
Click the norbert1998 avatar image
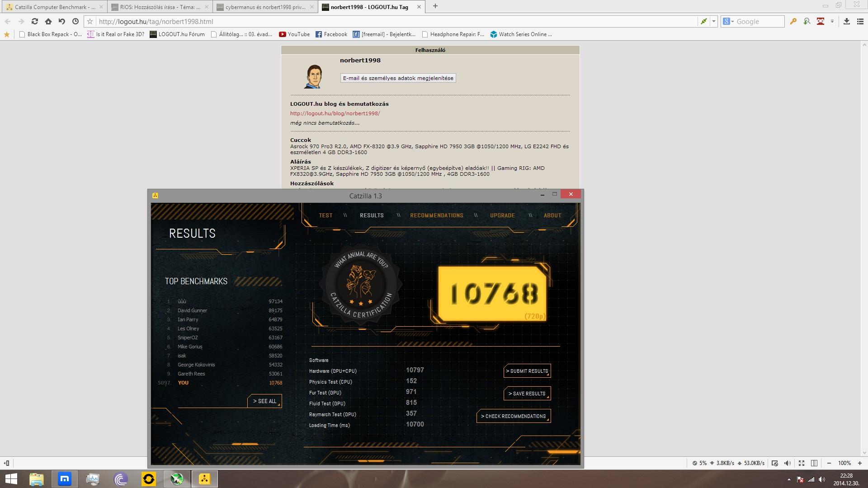point(314,76)
